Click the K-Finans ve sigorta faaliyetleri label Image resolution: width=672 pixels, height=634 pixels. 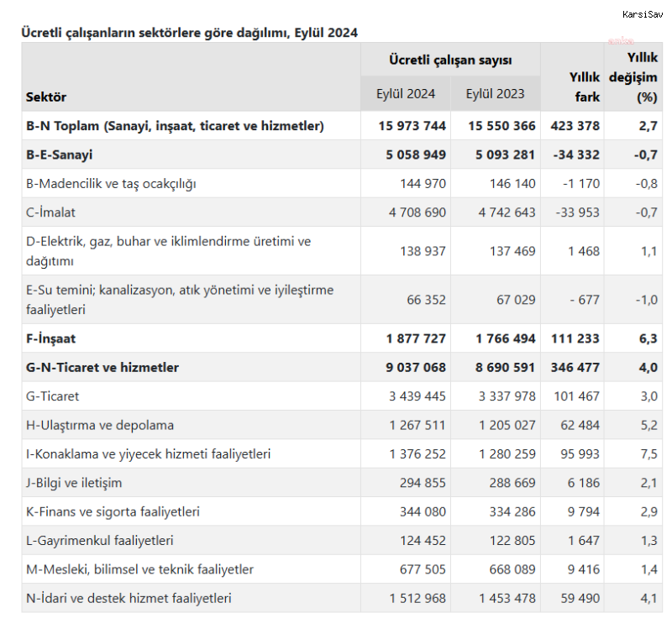point(113,511)
